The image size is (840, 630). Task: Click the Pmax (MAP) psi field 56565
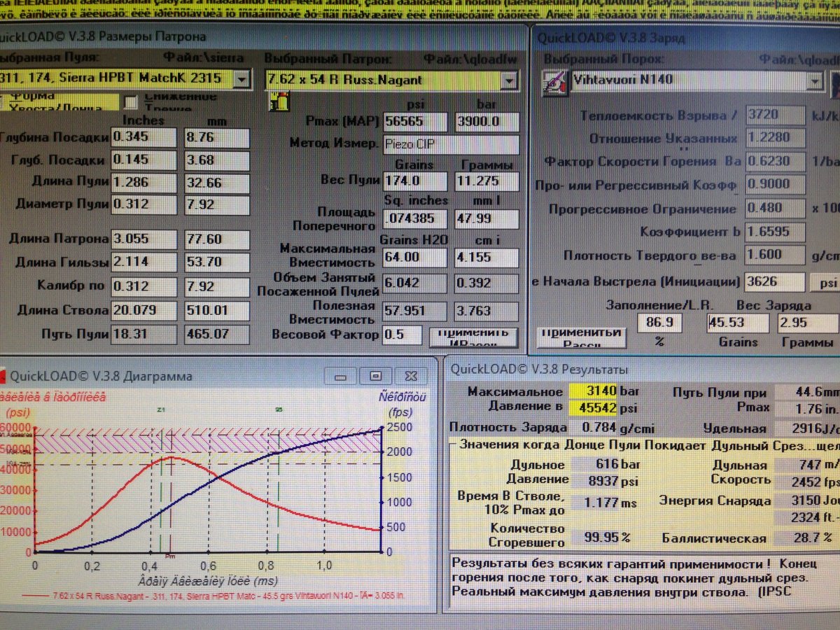pos(415,122)
